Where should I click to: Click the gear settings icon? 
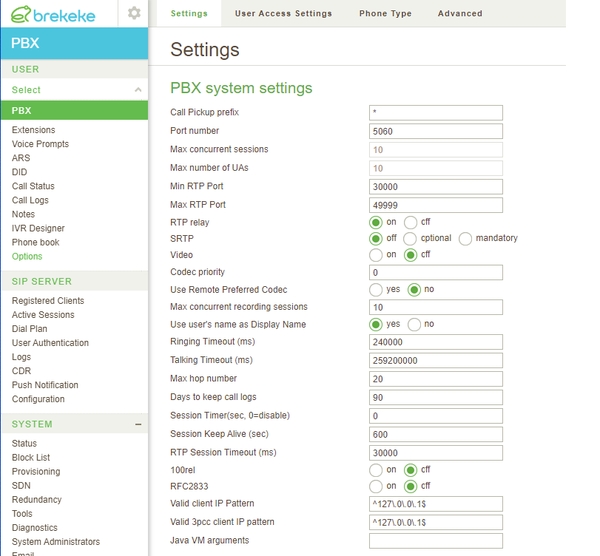[134, 14]
